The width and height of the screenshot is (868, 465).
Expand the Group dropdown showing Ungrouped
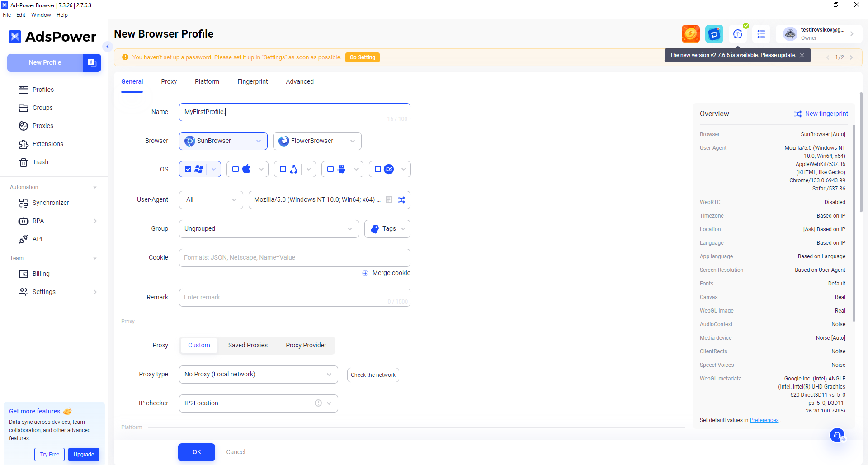[x=269, y=229]
